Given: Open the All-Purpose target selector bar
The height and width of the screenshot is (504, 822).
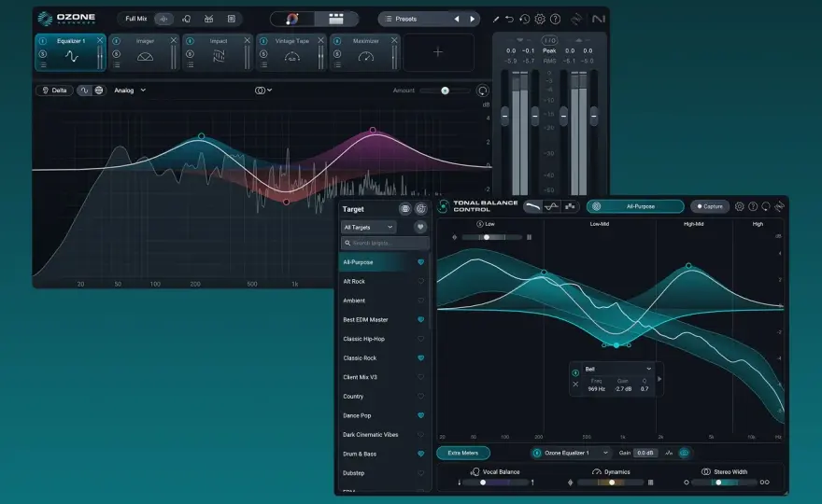Looking at the screenshot, I should pyautogui.click(x=635, y=206).
